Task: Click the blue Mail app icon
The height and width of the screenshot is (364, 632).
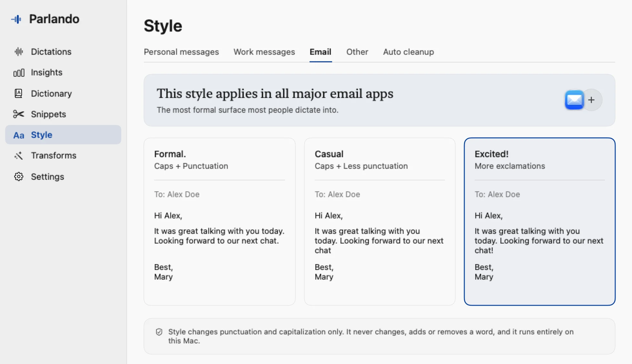Action: coord(574,100)
